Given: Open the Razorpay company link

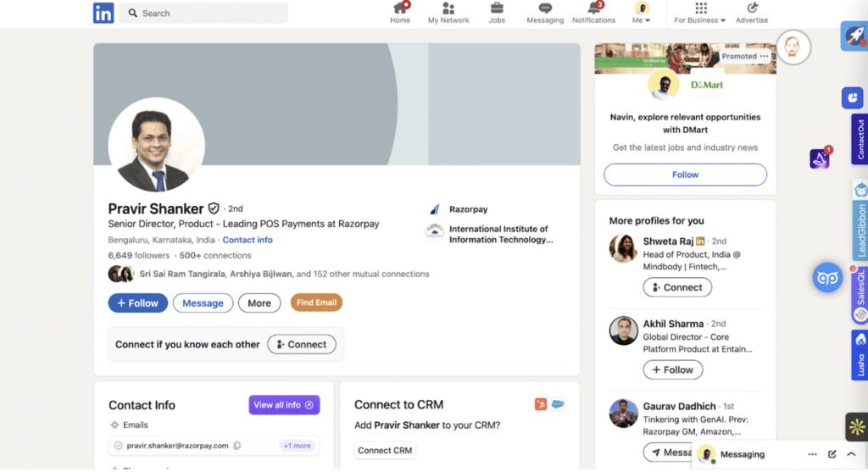Looking at the screenshot, I should click(x=468, y=209).
